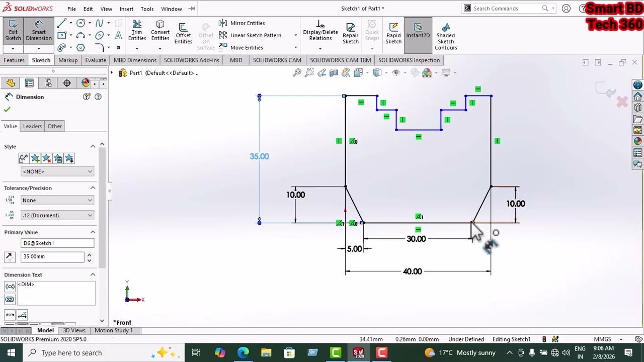Image resolution: width=644 pixels, height=362 pixels.
Task: Open the Appearances color ball task pane
Action: 638,141
